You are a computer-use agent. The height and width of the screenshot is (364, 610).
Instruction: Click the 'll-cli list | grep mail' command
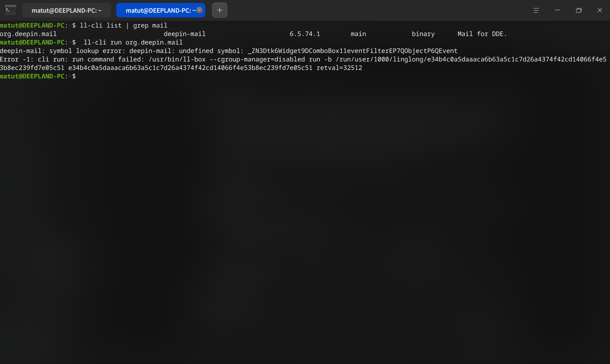pyautogui.click(x=123, y=25)
